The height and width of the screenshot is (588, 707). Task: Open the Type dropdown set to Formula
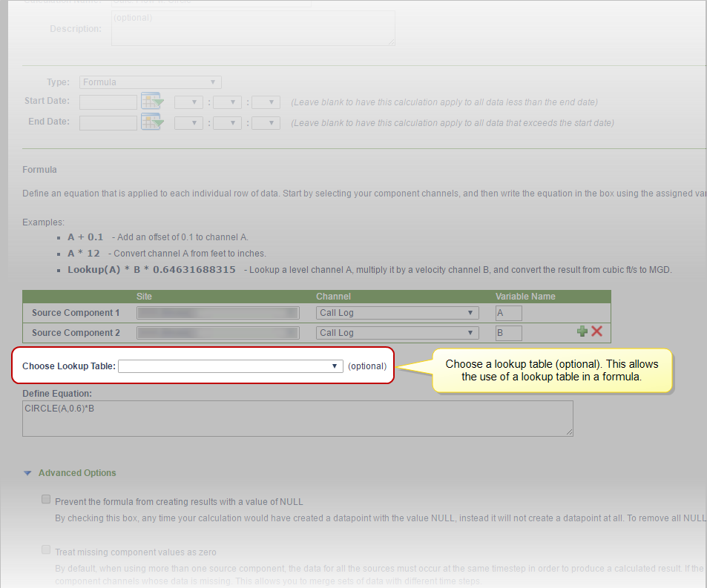coord(150,82)
